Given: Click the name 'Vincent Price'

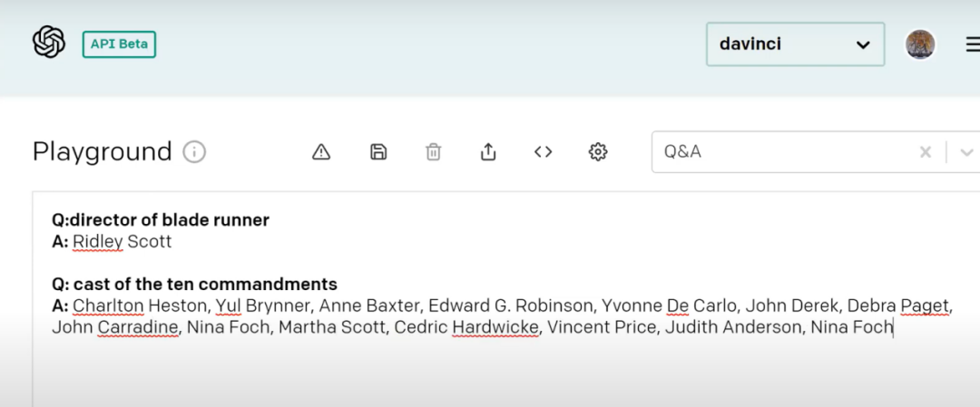Looking at the screenshot, I should [x=602, y=327].
